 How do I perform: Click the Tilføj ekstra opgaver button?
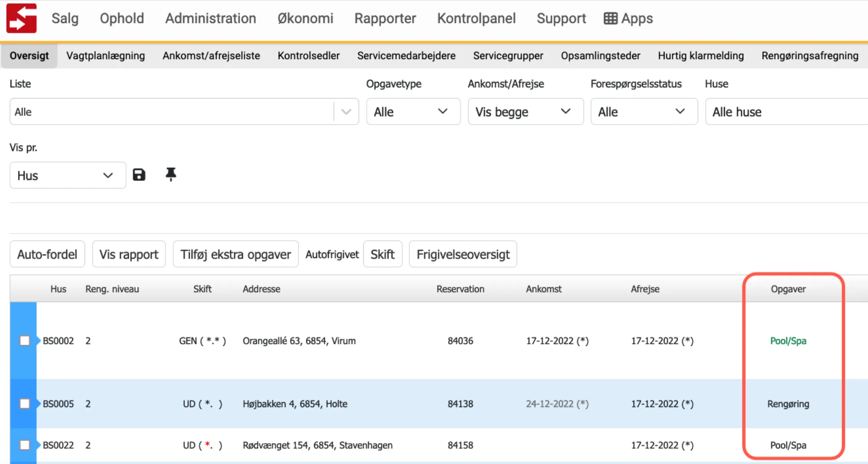[236, 254]
